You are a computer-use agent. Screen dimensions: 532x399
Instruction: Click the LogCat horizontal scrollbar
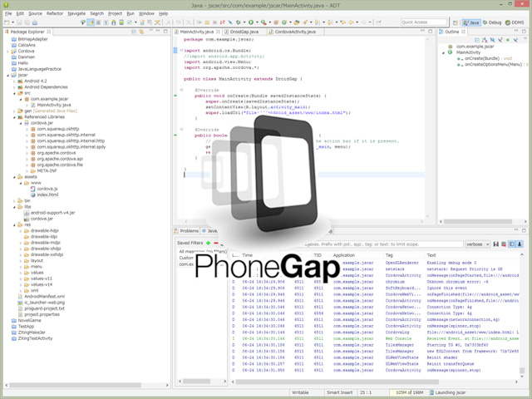point(337,382)
